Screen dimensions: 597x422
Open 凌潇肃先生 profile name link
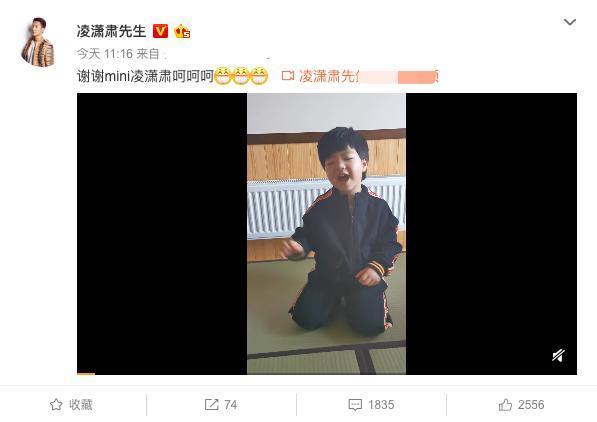111,31
